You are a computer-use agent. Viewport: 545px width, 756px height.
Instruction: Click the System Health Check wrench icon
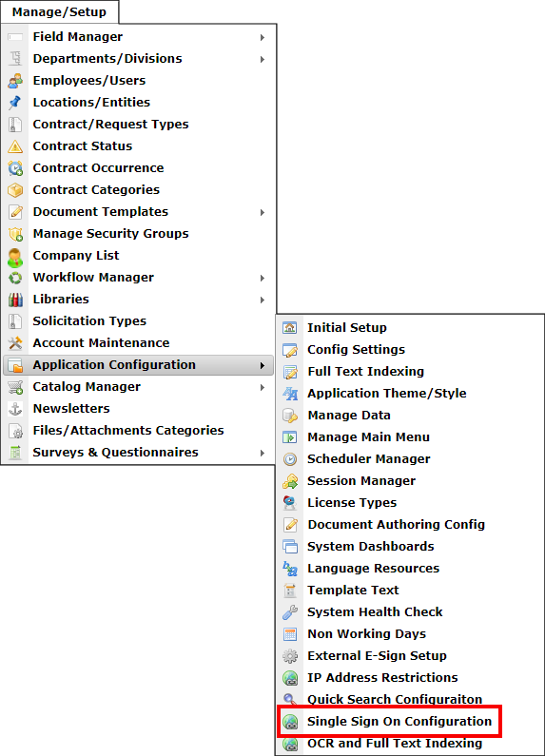tap(290, 612)
